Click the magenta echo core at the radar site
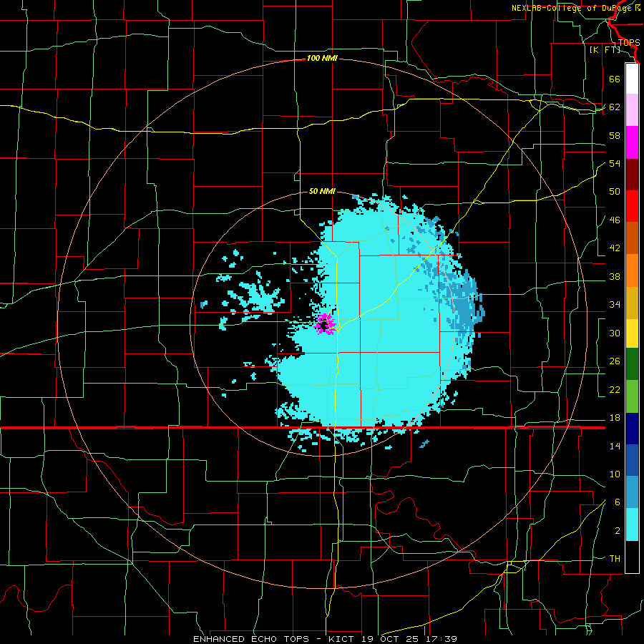Viewport: 644px width, 644px height. (x=324, y=323)
